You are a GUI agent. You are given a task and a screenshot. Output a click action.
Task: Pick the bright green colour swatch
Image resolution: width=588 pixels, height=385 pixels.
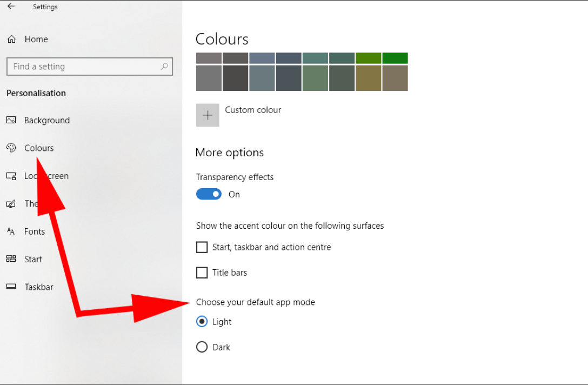[395, 58]
